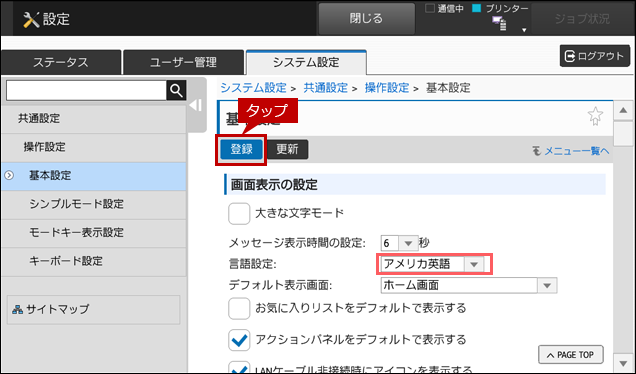Switch to the ユーザー管理 tab
The image size is (636, 374).
(x=183, y=62)
